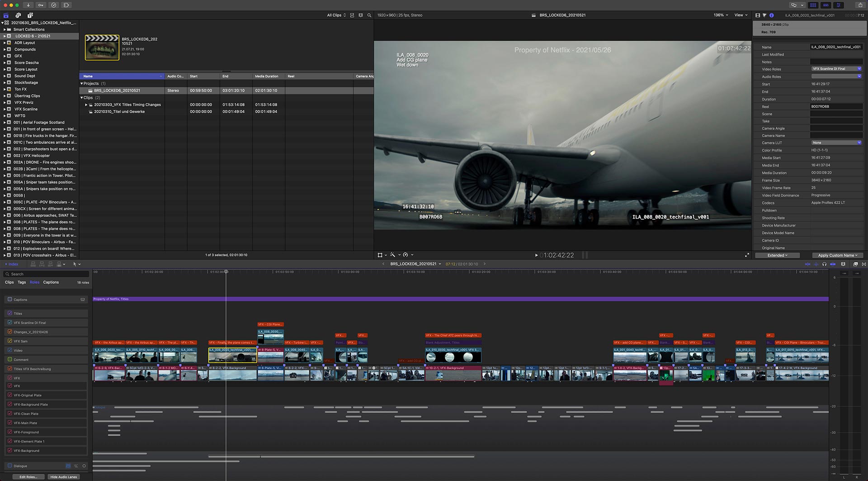Open the Select tool pointer menu
The width and height of the screenshot is (868, 481).
pyautogui.click(x=77, y=264)
